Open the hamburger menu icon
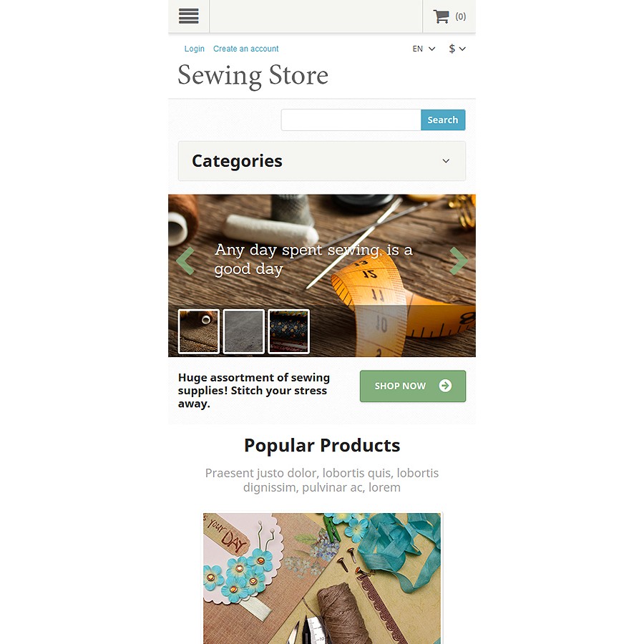 pos(188,16)
